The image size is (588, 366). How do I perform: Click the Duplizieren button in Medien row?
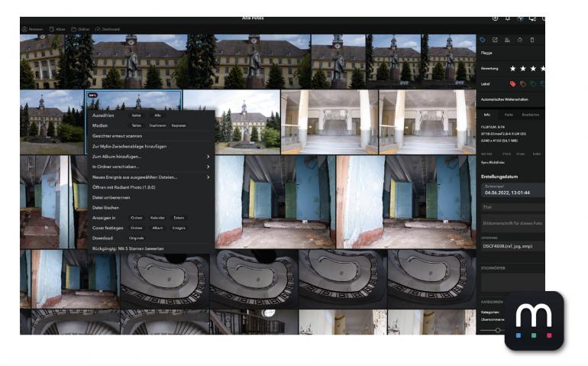pos(157,126)
